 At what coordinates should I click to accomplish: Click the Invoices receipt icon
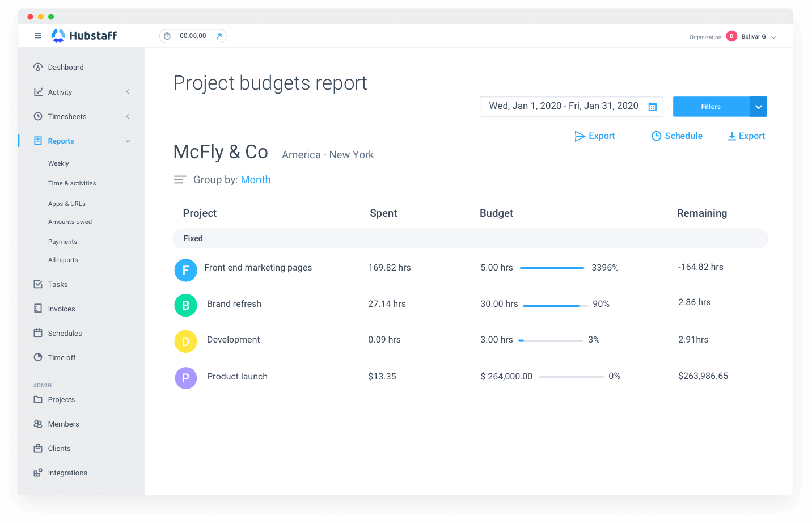pos(38,309)
